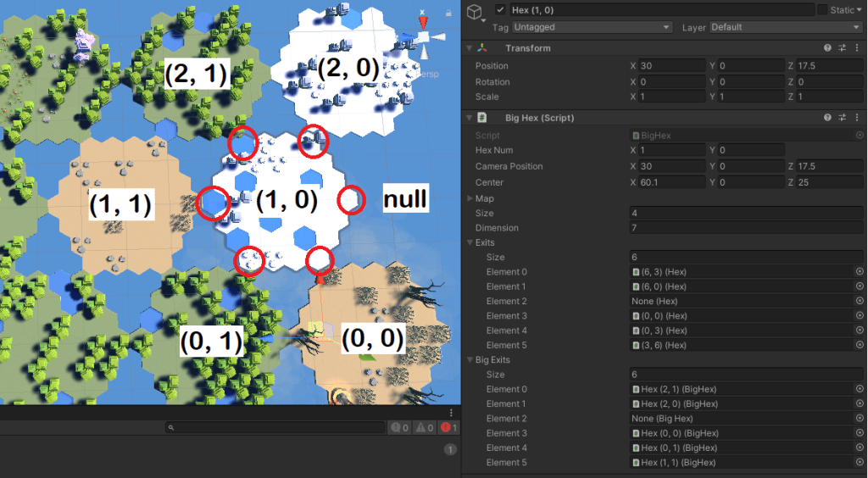
Task: Click object picker for Big Exits Element 0
Action: tap(859, 389)
